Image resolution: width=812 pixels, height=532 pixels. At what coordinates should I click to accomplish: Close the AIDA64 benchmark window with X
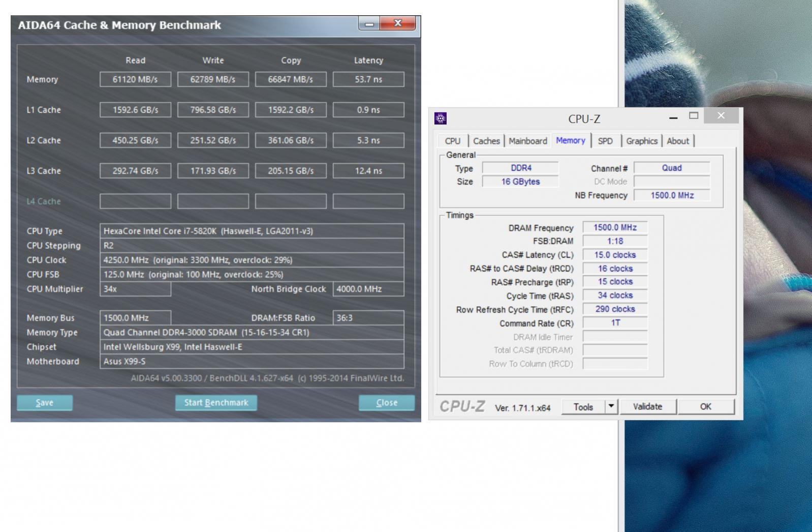(397, 23)
